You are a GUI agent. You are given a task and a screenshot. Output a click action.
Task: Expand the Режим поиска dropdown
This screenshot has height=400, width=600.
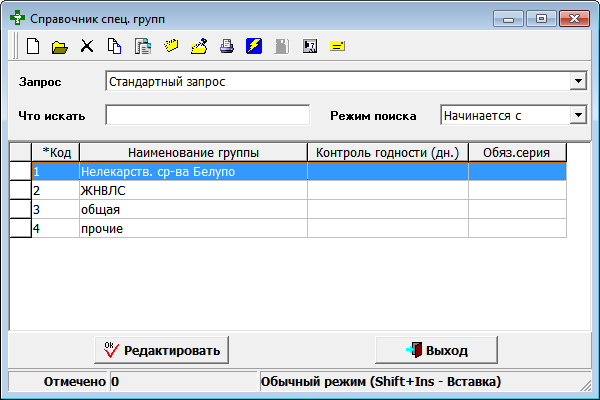[x=578, y=115]
